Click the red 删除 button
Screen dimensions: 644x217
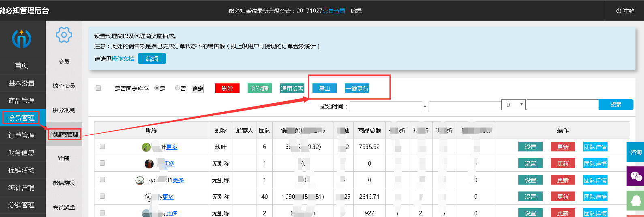227,89
